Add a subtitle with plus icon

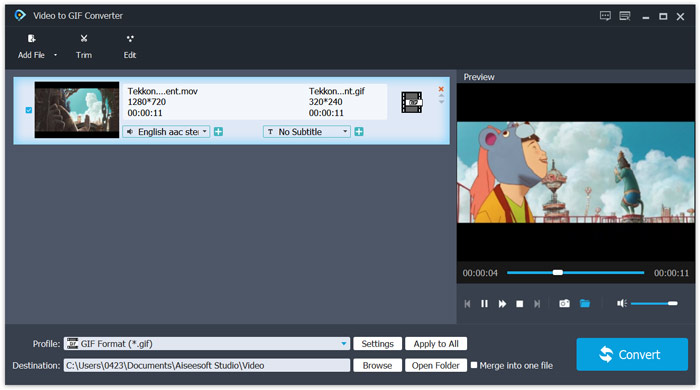359,132
